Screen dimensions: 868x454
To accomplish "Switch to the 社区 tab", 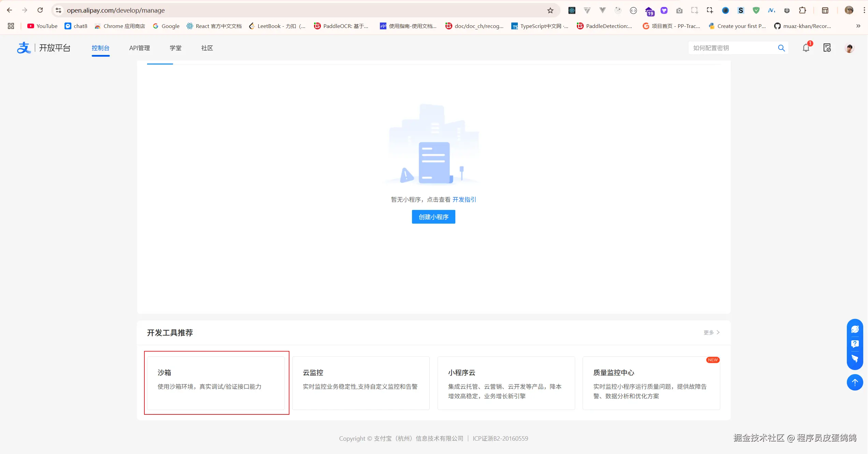I will click(206, 48).
